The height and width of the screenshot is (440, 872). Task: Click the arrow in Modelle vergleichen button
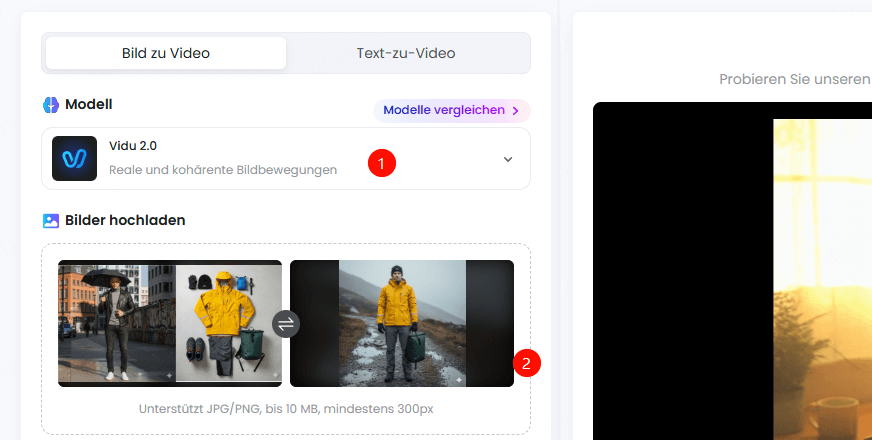click(x=516, y=111)
